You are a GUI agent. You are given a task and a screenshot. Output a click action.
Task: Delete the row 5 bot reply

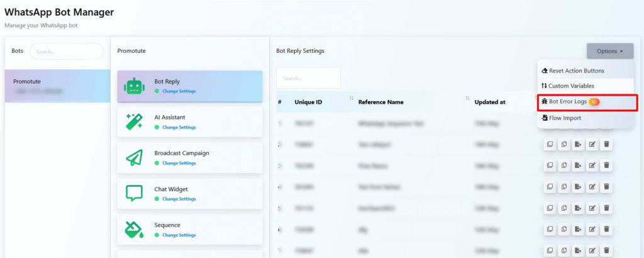pyautogui.click(x=606, y=208)
